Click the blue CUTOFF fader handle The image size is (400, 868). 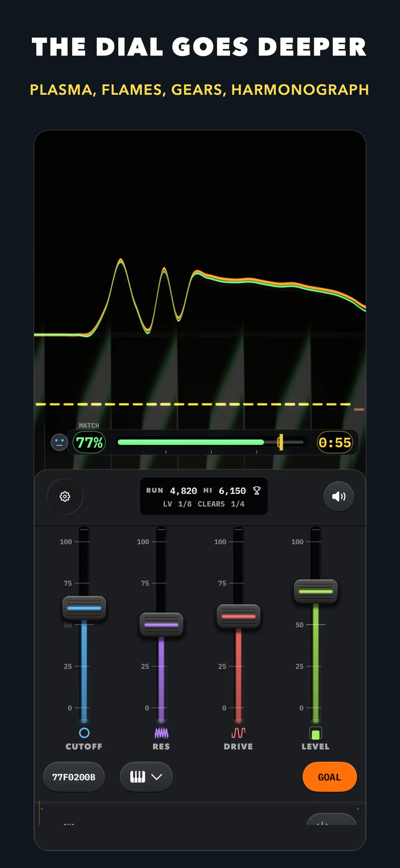[84, 608]
